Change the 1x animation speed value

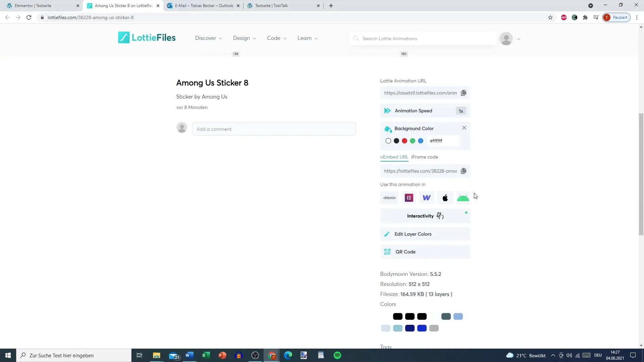click(x=461, y=111)
